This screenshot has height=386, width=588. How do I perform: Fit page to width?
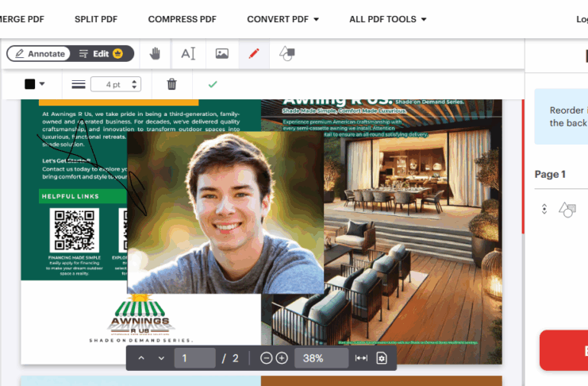pyautogui.click(x=361, y=358)
